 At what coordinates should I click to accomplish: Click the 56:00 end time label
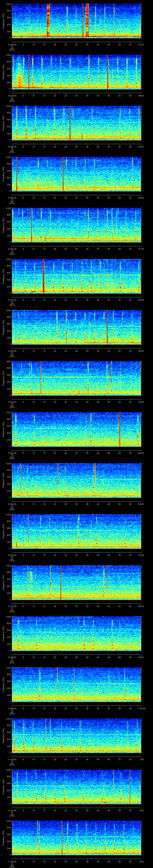tap(141, 504)
